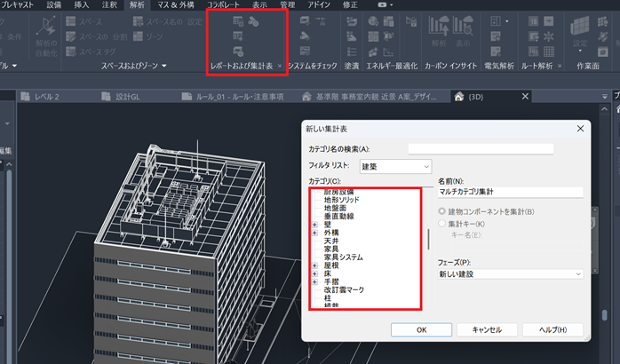Click ヘルプ(H) button
Viewport: 620px width, 364px height.
pyautogui.click(x=552, y=329)
